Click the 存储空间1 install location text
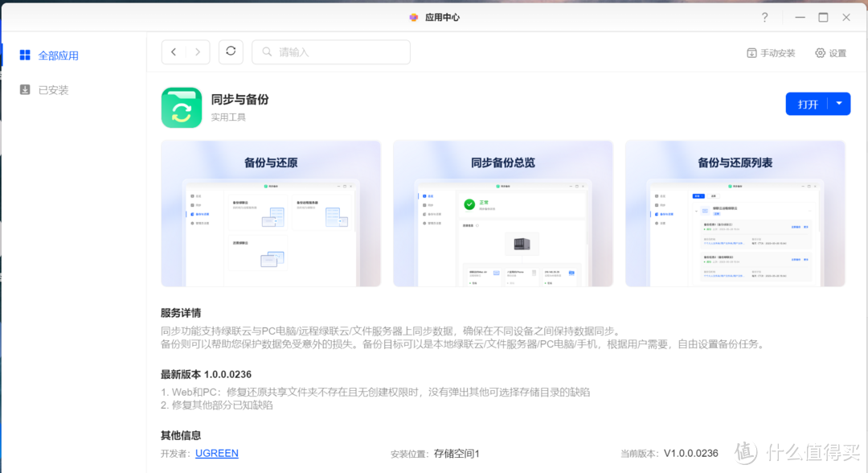The height and width of the screenshot is (473, 868). click(456, 453)
